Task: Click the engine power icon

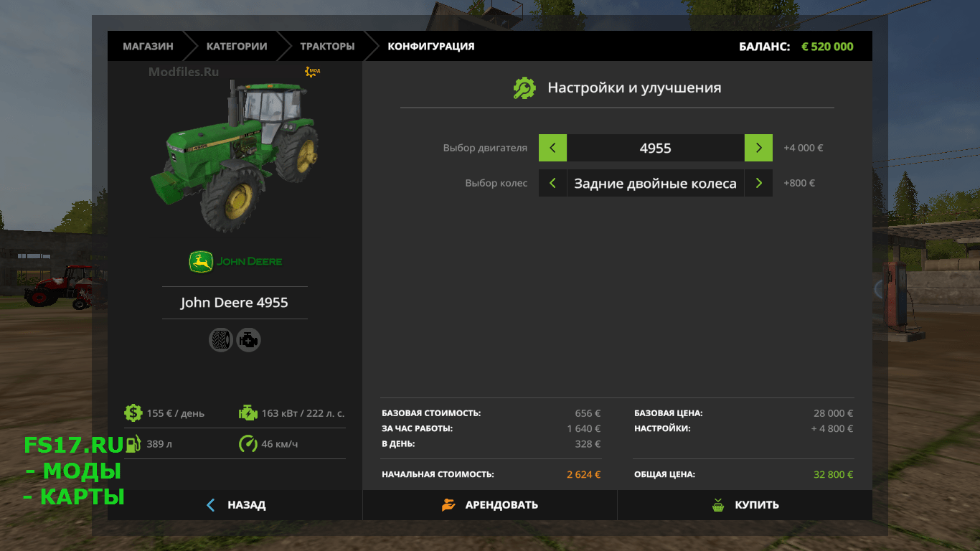Action: click(248, 413)
